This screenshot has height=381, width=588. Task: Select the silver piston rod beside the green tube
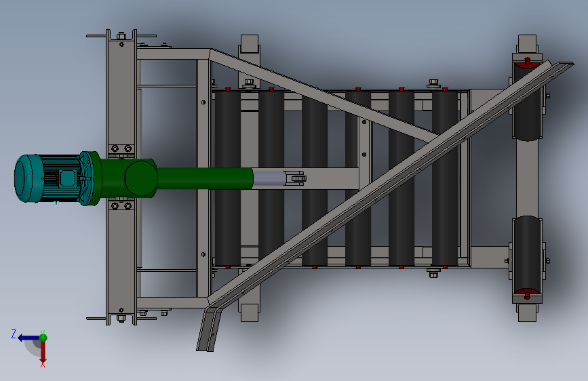click(x=269, y=179)
